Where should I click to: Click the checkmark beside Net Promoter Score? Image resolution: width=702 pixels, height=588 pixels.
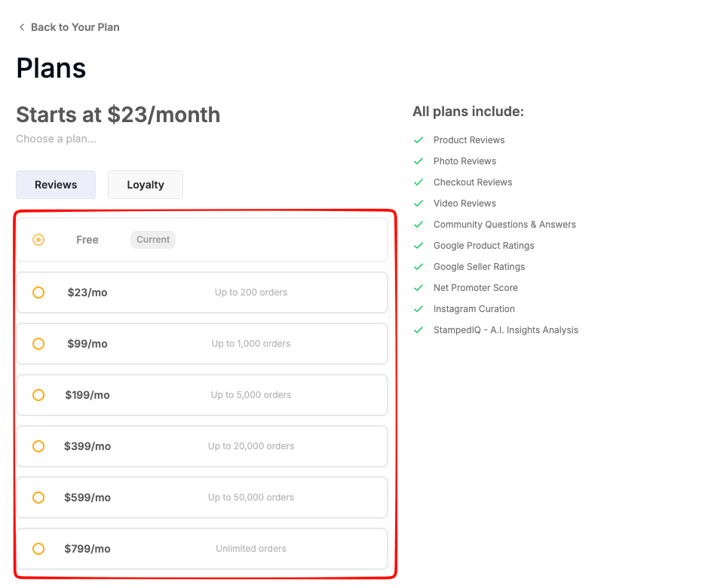pos(418,288)
